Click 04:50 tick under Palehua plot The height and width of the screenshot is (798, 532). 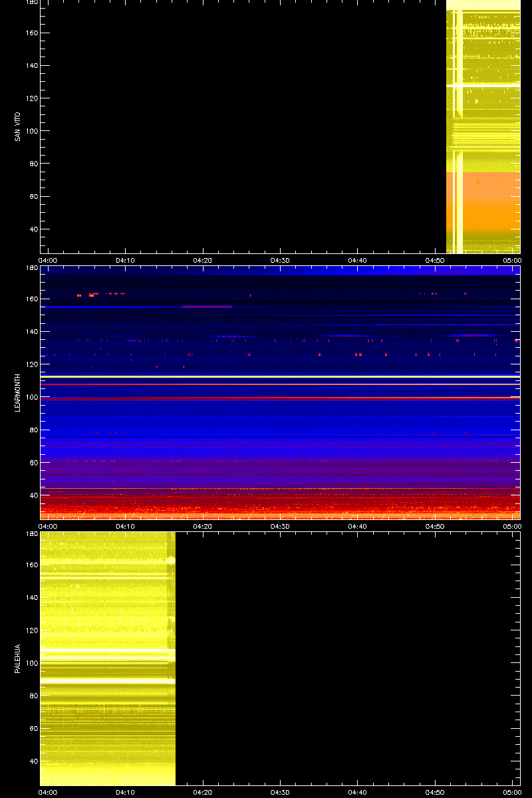tap(435, 792)
